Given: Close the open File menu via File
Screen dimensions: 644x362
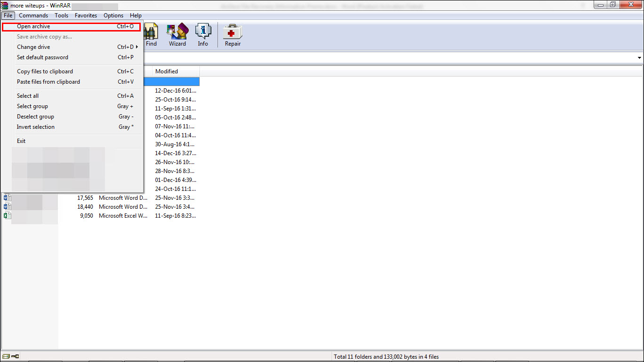Looking at the screenshot, I should pyautogui.click(x=8, y=16).
